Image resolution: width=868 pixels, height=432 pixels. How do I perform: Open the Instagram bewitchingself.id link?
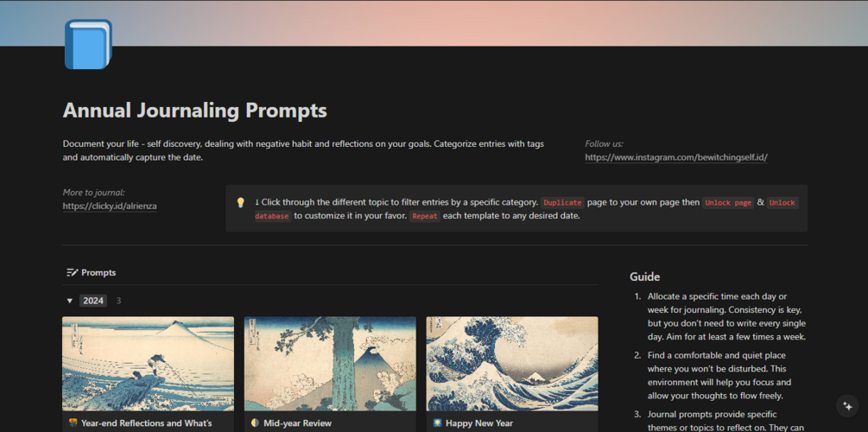676,157
